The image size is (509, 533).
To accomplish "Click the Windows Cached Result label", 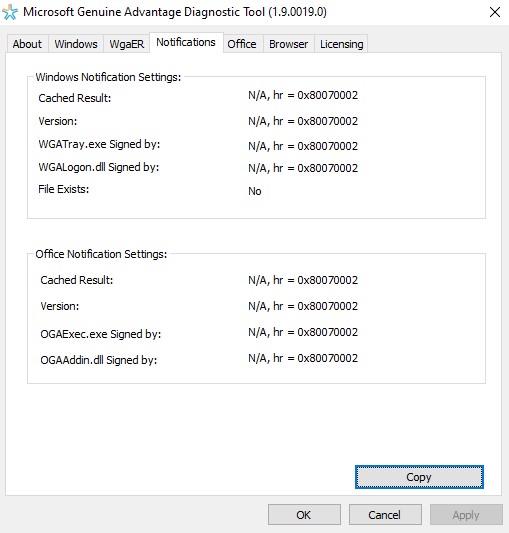I will tap(75, 98).
